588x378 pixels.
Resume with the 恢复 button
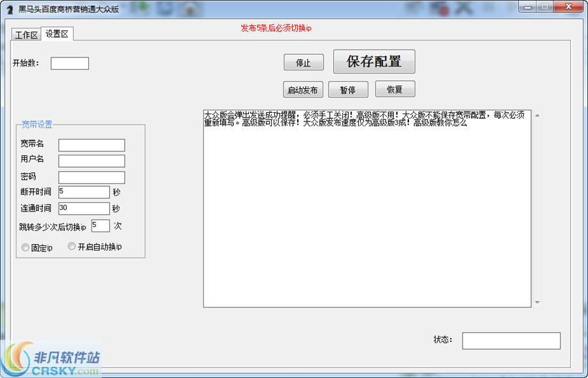[x=395, y=89]
